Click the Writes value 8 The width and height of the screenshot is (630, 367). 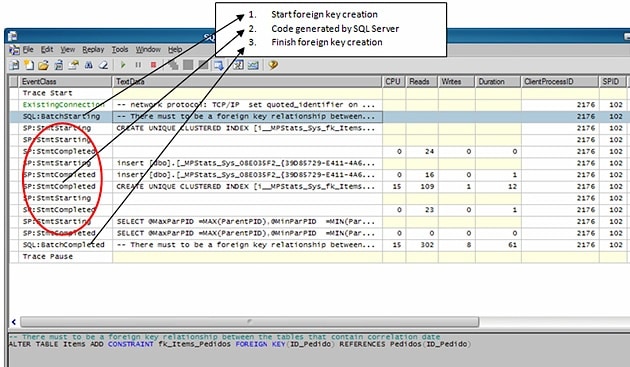pyautogui.click(x=468, y=245)
